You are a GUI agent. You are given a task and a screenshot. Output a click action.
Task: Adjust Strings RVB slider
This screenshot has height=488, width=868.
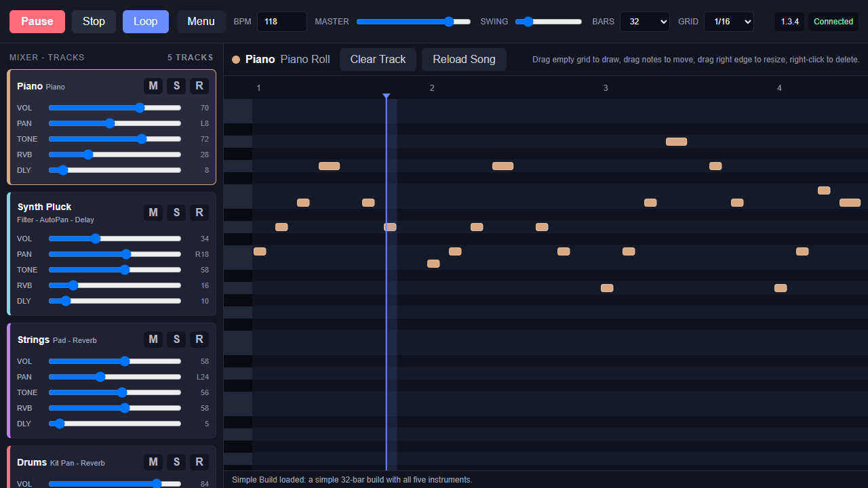115,408
